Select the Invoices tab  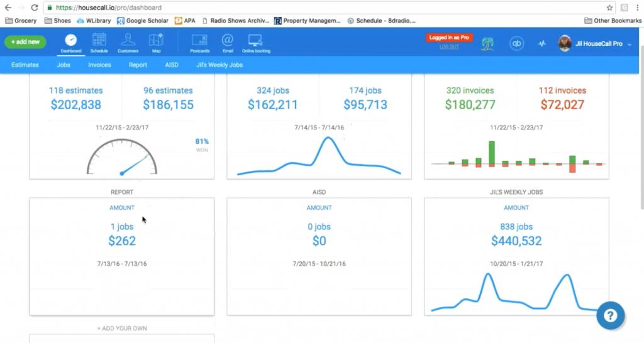[99, 65]
